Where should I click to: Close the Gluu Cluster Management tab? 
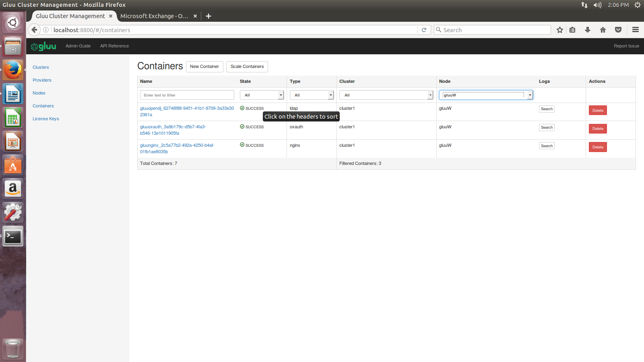[111, 16]
